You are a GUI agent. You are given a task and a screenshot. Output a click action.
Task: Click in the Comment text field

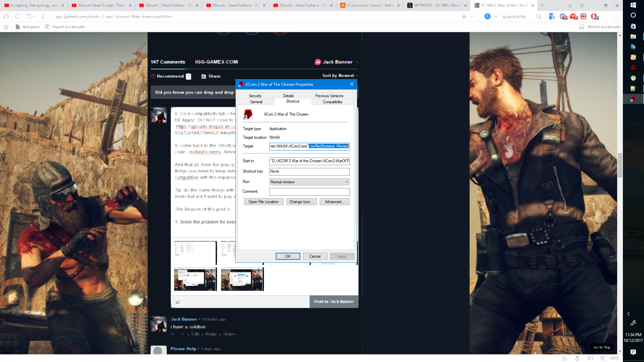point(309,192)
